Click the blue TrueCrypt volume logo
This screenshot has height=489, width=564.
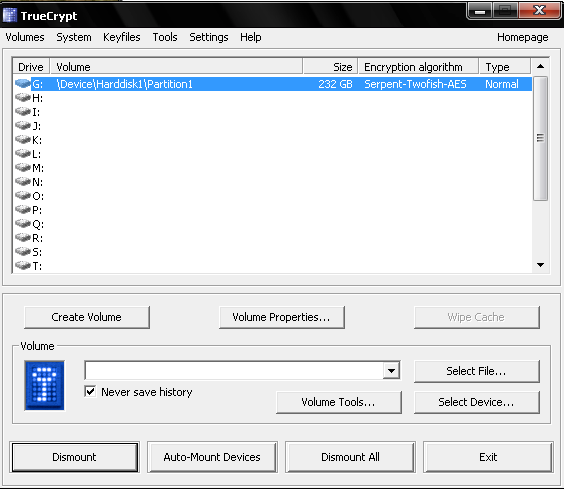45,385
